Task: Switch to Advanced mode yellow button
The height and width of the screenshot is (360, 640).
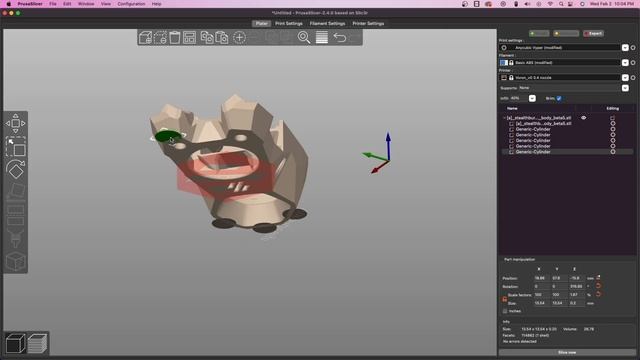Action: 566,33
